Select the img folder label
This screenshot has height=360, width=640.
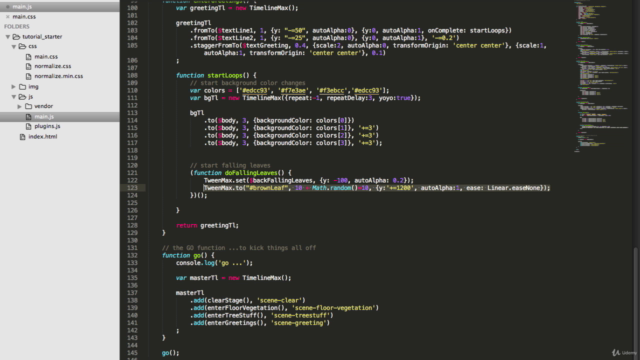pos(33,87)
